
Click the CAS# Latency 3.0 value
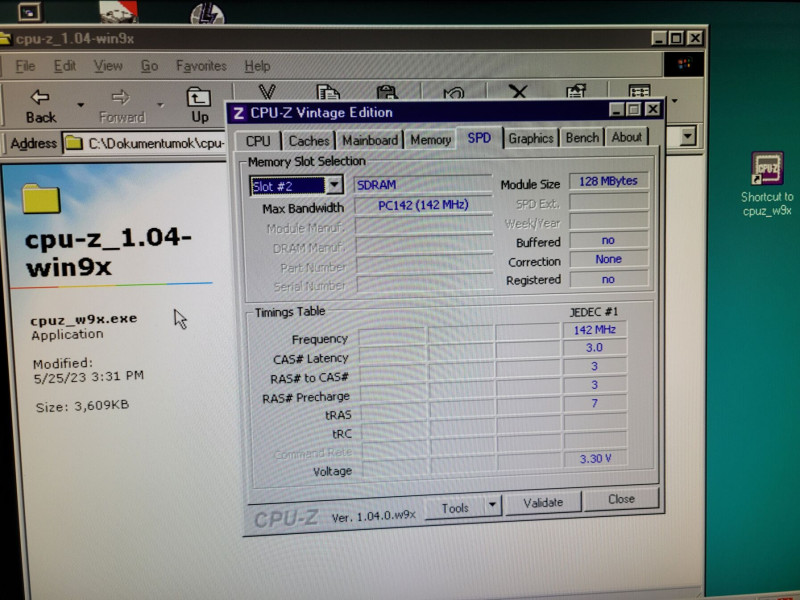point(594,348)
